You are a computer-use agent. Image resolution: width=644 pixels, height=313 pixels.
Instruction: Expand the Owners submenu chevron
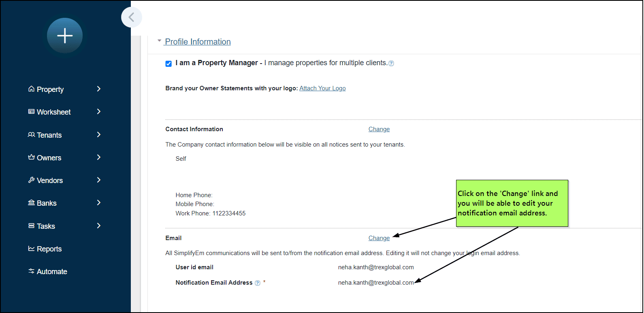click(99, 158)
